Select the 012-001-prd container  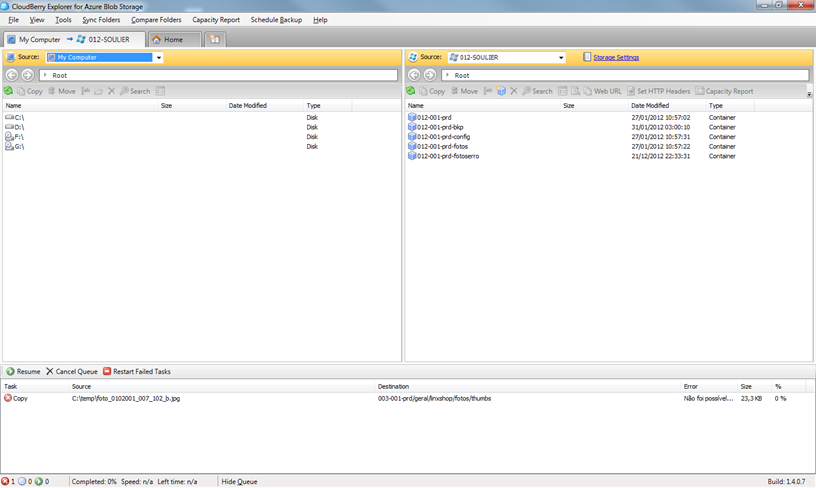click(x=430, y=118)
